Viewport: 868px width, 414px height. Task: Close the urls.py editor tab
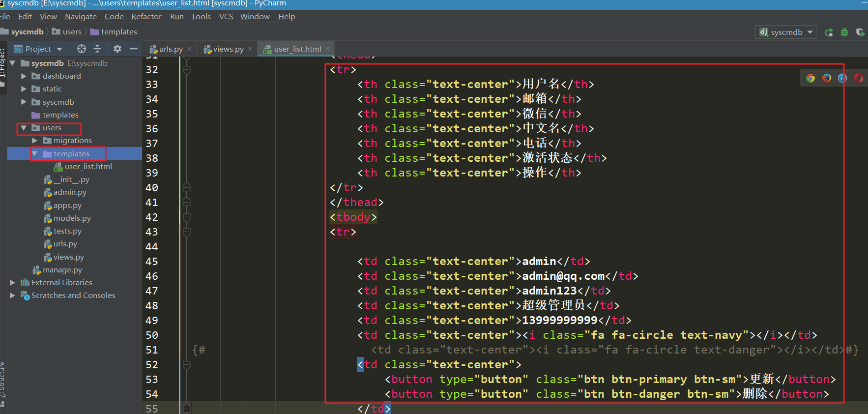point(190,49)
